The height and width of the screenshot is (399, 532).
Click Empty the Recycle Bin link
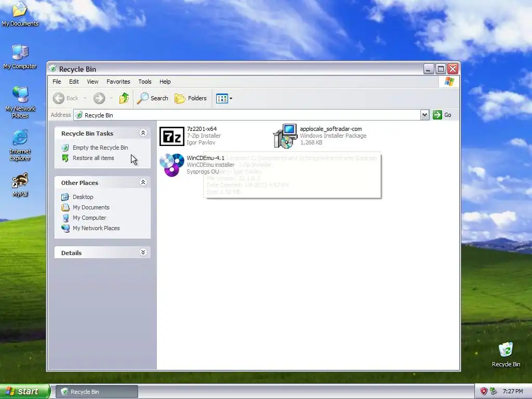pos(100,148)
